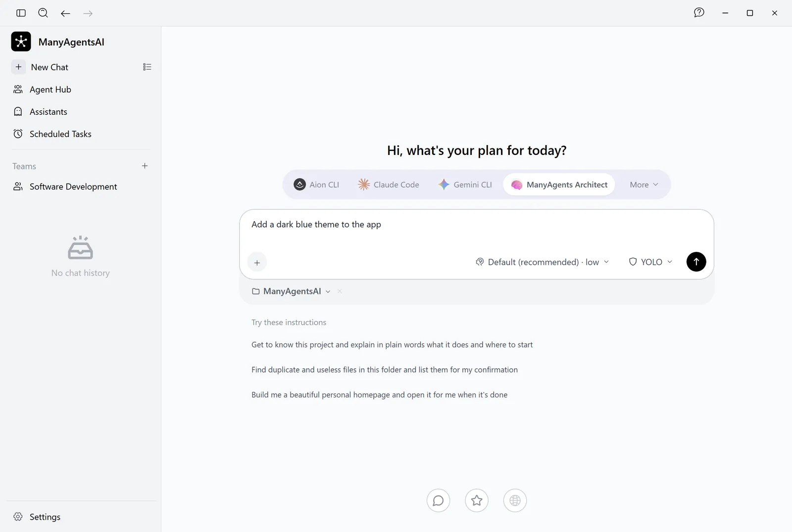Use the 'Find duplicate and useless files' suggestion
Viewport: 792px width, 532px height.
(x=385, y=370)
